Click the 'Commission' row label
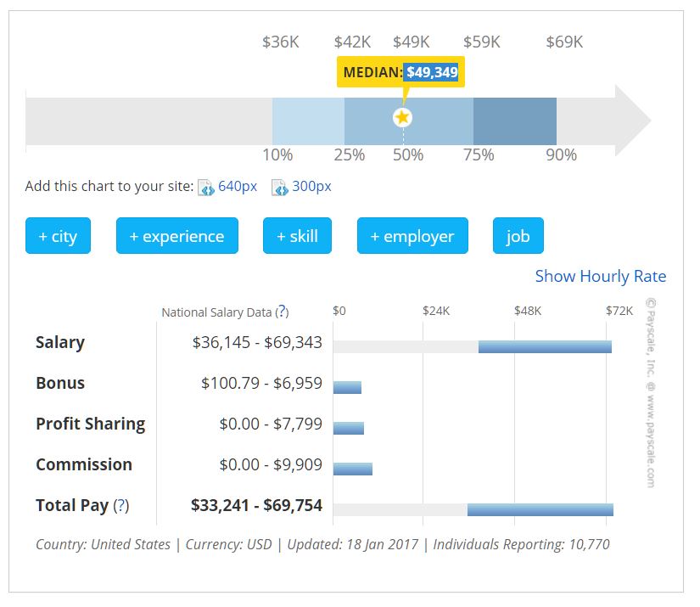This screenshot has width=700, height=607. pyautogui.click(x=84, y=464)
